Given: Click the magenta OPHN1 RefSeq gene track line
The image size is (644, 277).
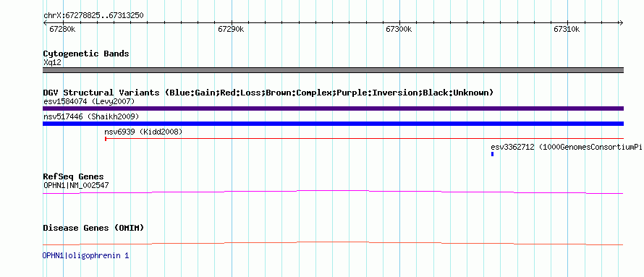Looking at the screenshot, I should point(333,192).
